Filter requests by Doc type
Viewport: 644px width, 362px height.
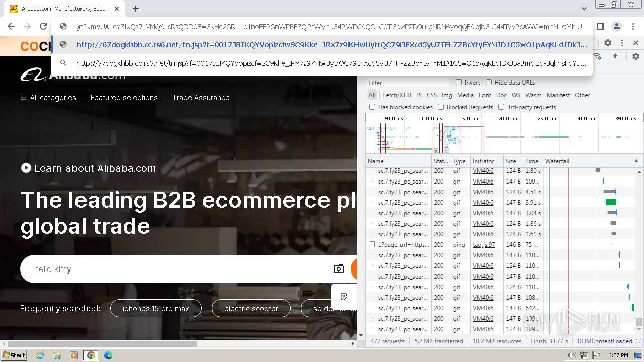[501, 95]
